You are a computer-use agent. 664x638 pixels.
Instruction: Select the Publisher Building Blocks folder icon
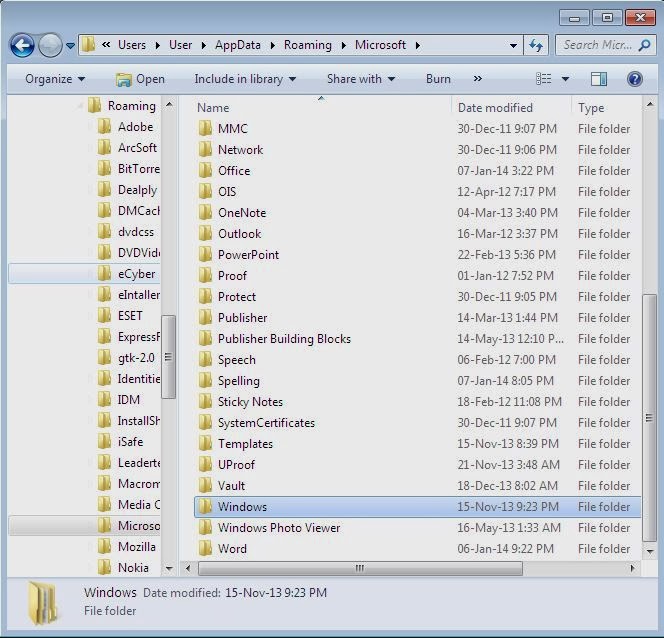205,338
